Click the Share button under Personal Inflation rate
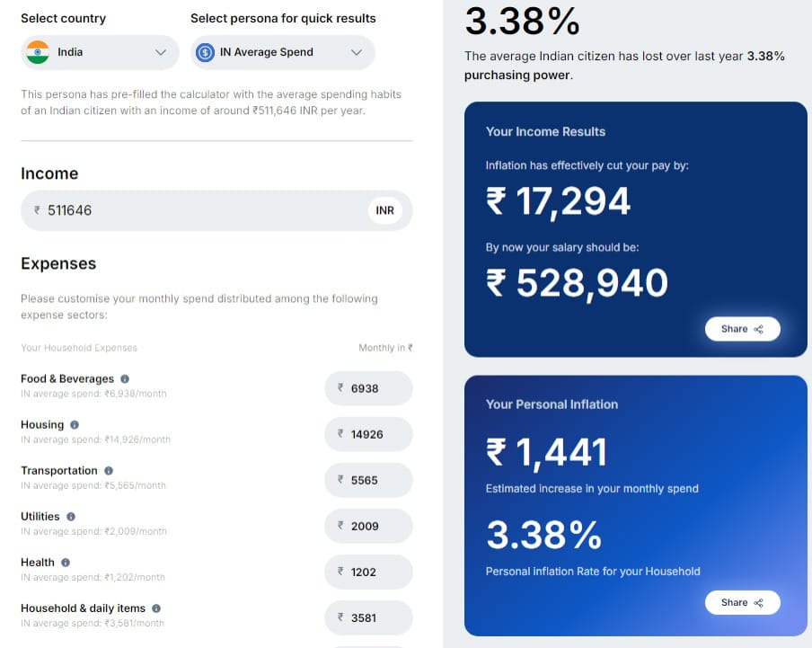812x648 pixels. coord(743,602)
